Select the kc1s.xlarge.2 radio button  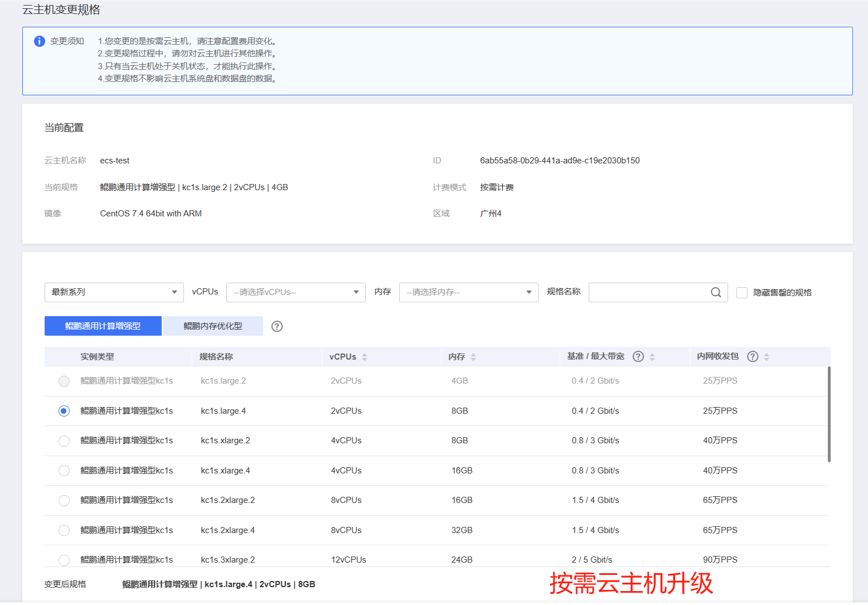[64, 441]
